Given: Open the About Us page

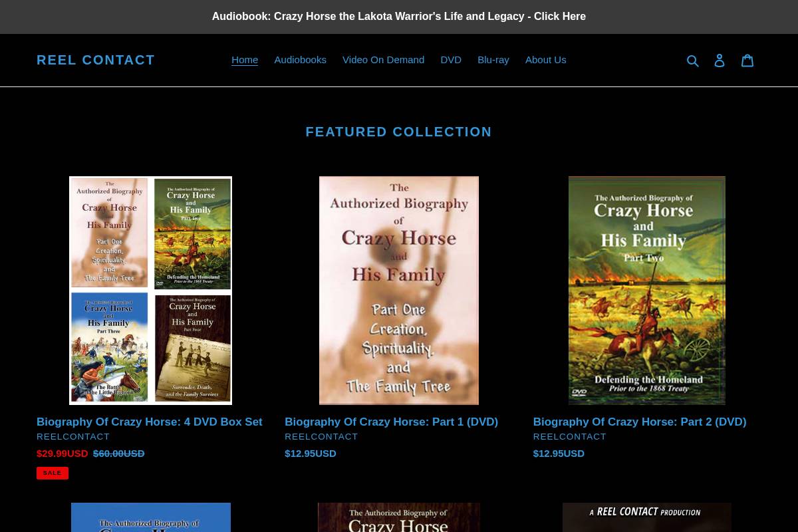Looking at the screenshot, I should coord(546,60).
